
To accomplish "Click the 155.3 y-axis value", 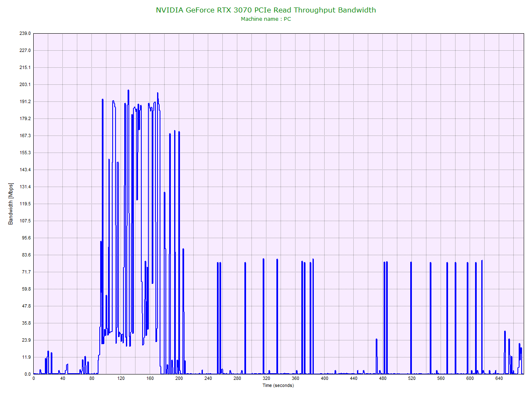I will coord(25,153).
